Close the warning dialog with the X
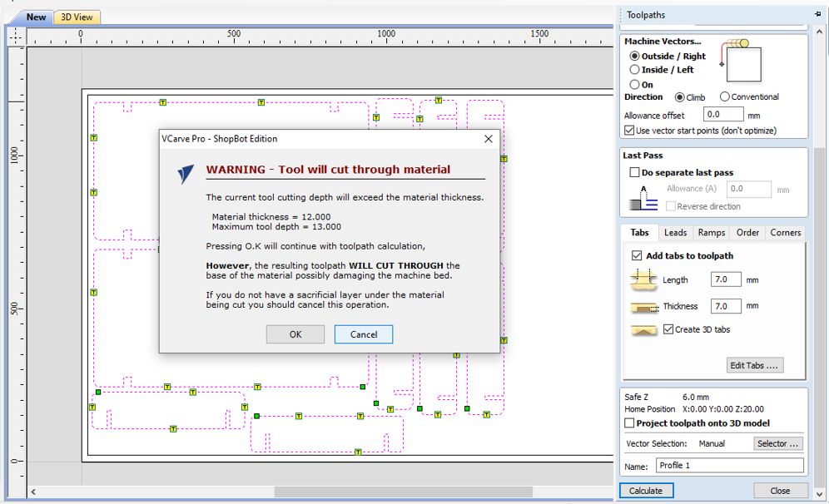The height and width of the screenshot is (504, 829). (x=489, y=139)
